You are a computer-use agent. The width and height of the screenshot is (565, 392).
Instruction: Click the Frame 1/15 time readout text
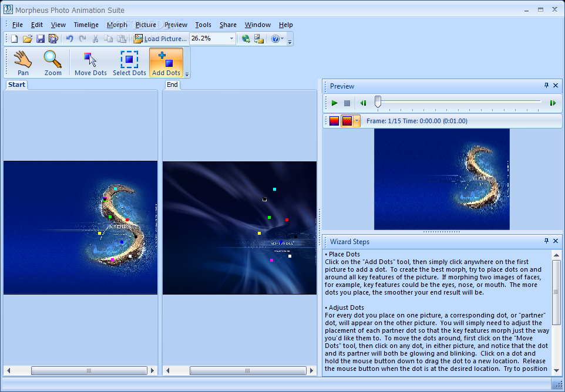(x=417, y=121)
